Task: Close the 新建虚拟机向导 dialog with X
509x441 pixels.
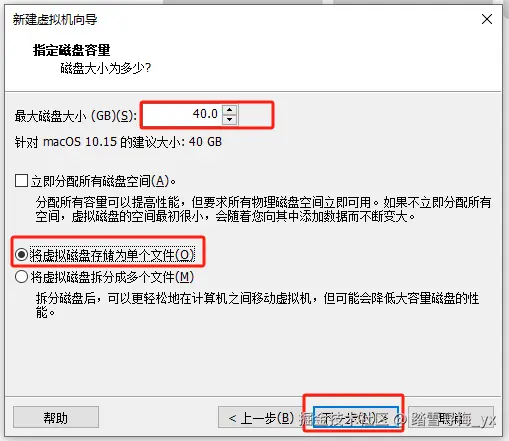Action: tap(487, 19)
